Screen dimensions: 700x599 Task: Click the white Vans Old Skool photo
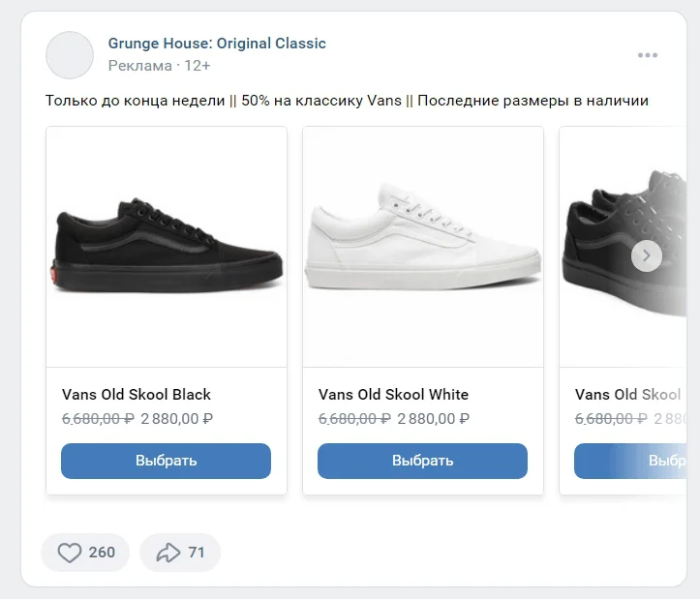click(423, 247)
